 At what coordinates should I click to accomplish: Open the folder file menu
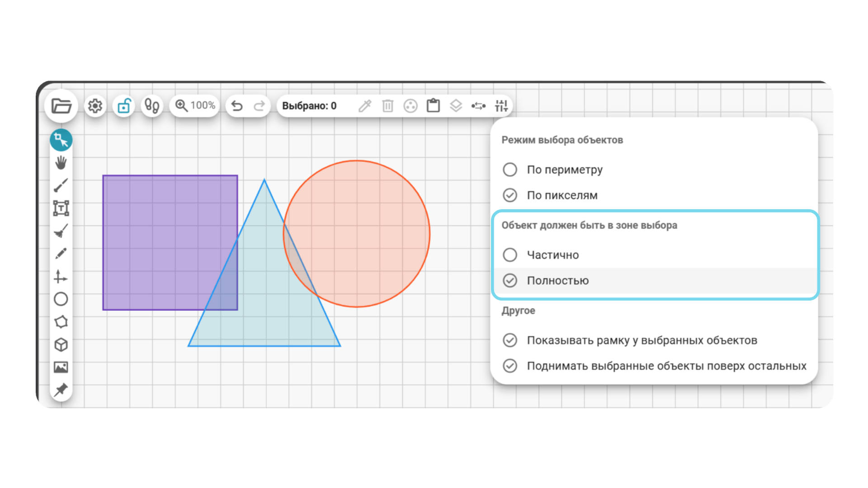[61, 106]
